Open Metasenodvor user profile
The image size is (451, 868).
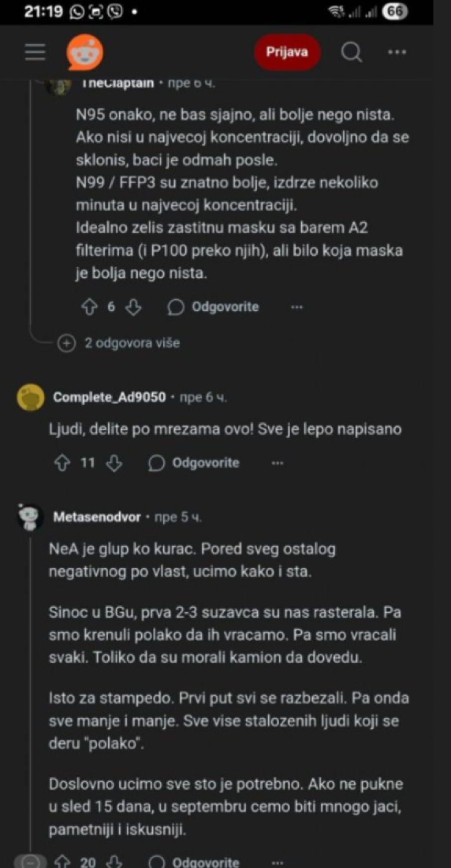tap(97, 517)
